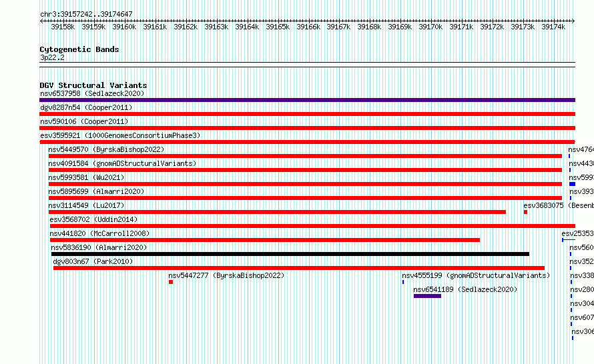
Task: Open esv3595921 (1000GenomesConsortiumPhase3) variant details
Action: [119, 135]
